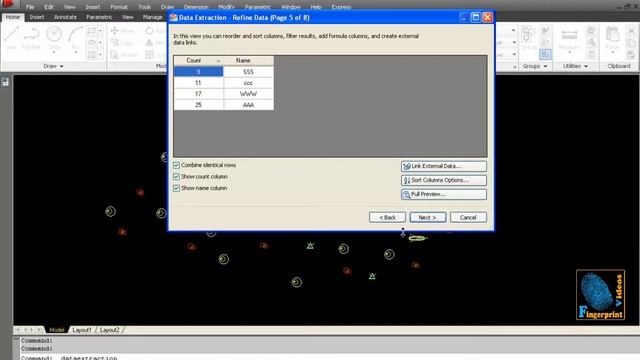
Task: Select the Rectangle tool icon in the Draw panel
Action: click(x=92, y=31)
